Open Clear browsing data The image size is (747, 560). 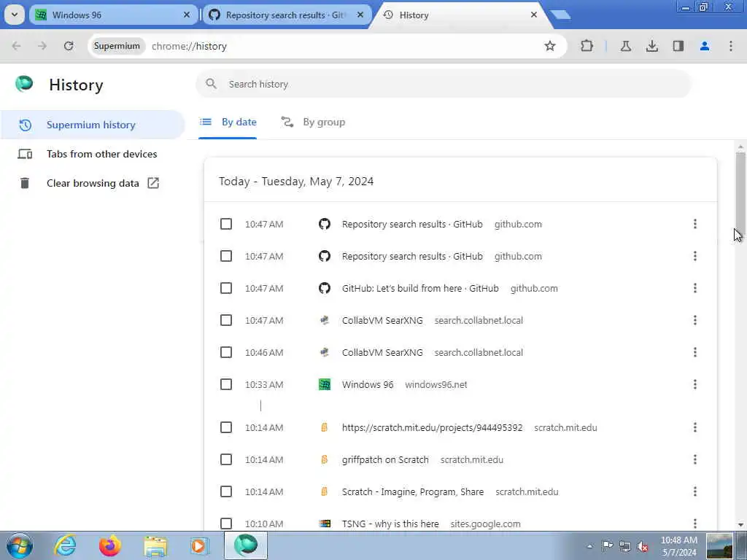[93, 183]
